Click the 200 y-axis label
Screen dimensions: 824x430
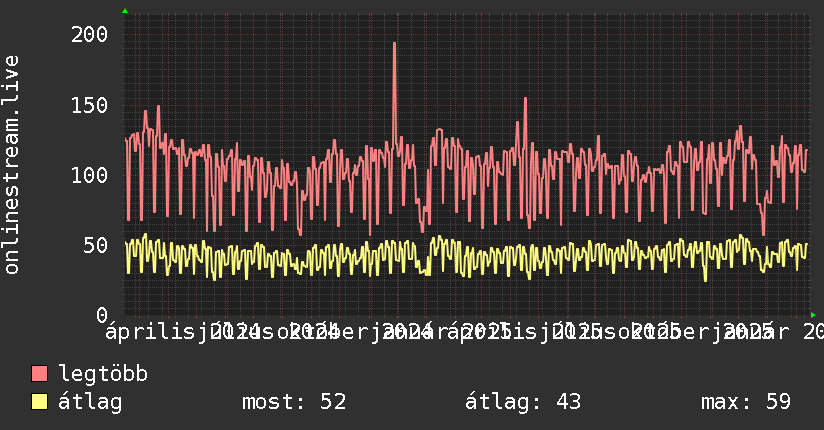pyautogui.click(x=89, y=35)
